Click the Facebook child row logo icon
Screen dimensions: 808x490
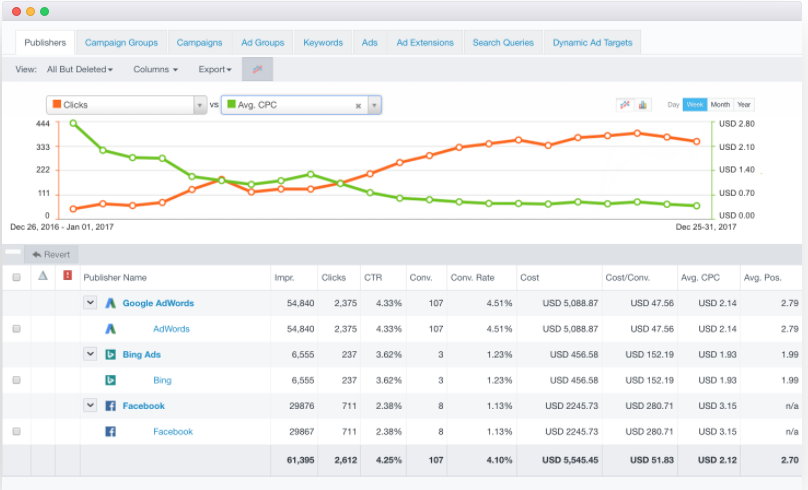click(x=110, y=431)
